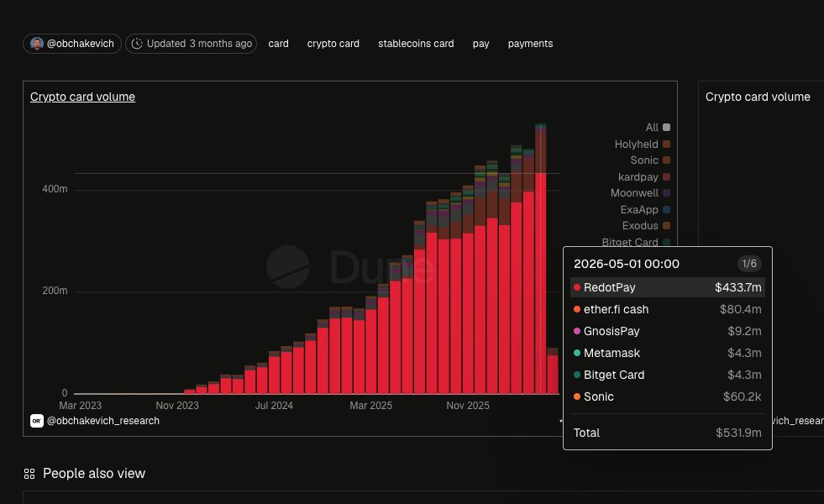The image size is (824, 504).
Task: Click the tooltip date 2026-05-01 00:00
Action: tap(627, 264)
